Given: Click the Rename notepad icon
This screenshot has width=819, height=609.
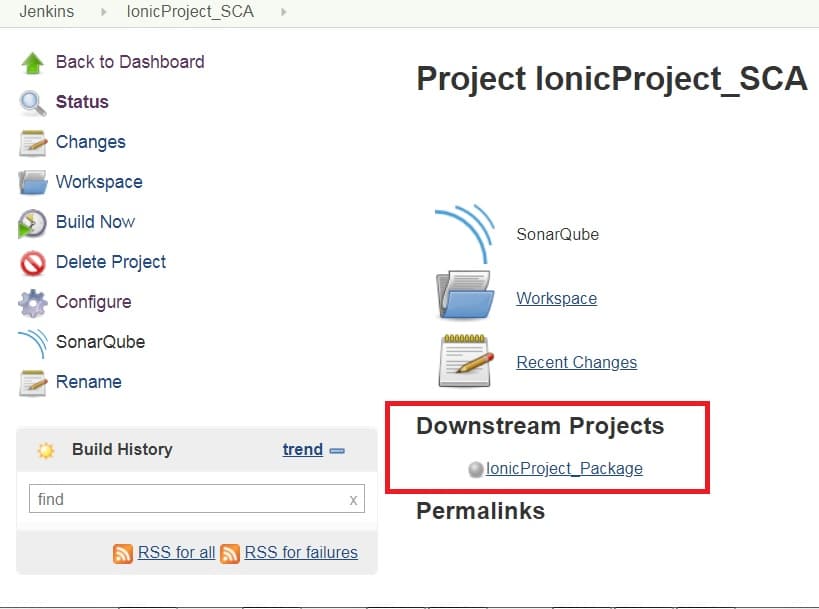Looking at the screenshot, I should pos(32,383).
